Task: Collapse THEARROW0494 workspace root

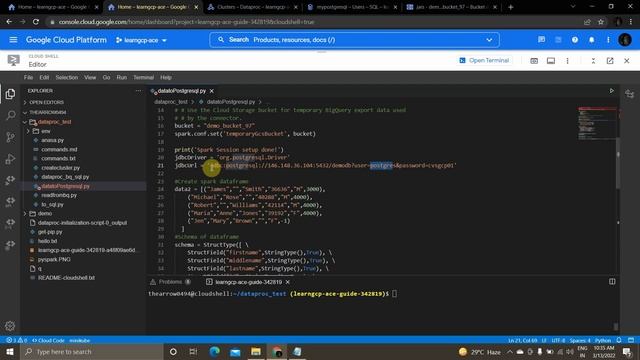Action: coord(46,112)
